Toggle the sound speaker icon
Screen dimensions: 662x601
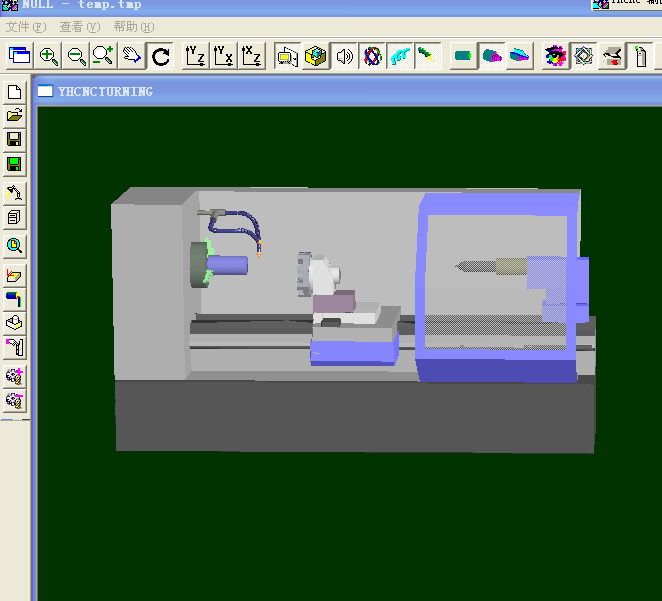pos(344,56)
